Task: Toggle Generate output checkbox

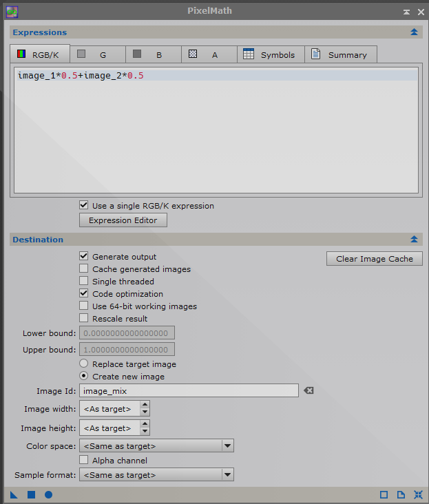Action: (x=83, y=256)
